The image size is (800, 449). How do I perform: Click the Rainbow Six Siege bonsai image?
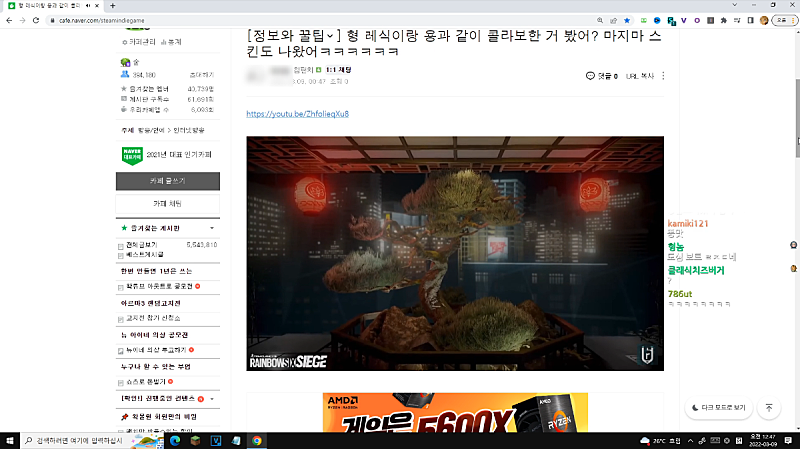455,253
